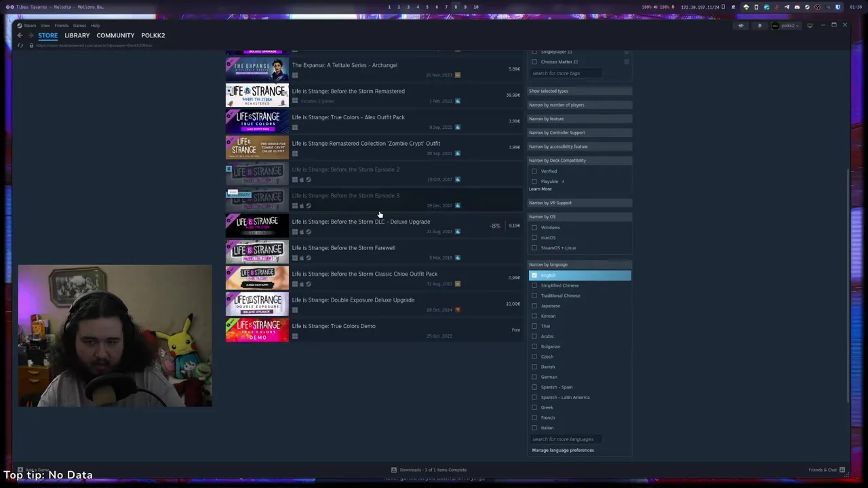The image size is (868, 488).
Task: Enable the Verified Deck compatibility filter
Action: (534, 171)
